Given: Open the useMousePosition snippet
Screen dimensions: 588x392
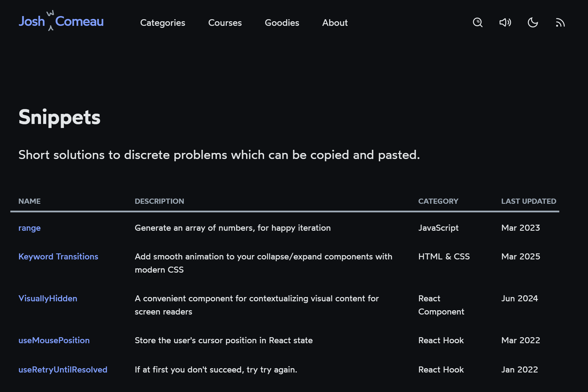Looking at the screenshot, I should (54, 340).
